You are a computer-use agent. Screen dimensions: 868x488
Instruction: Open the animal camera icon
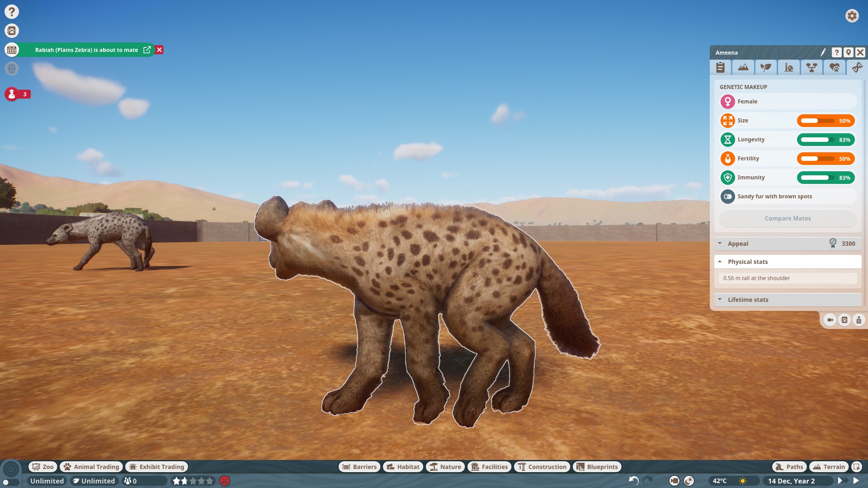[x=830, y=320]
